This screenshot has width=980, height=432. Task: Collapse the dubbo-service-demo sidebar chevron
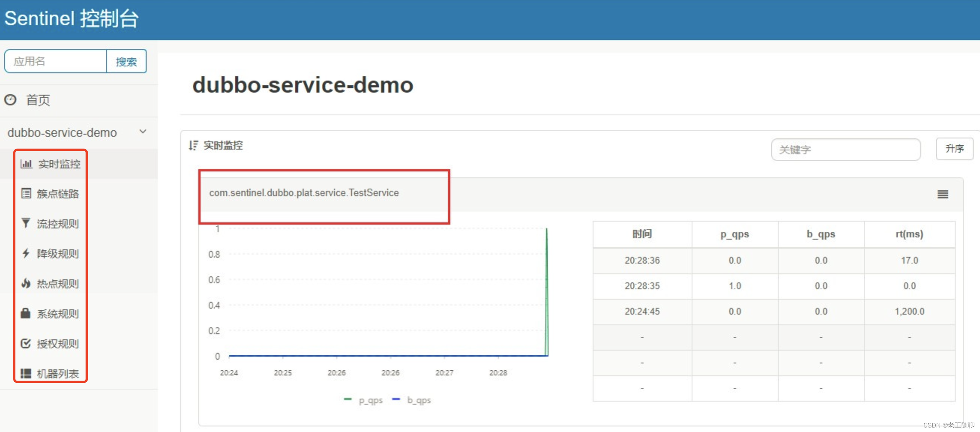(x=143, y=132)
